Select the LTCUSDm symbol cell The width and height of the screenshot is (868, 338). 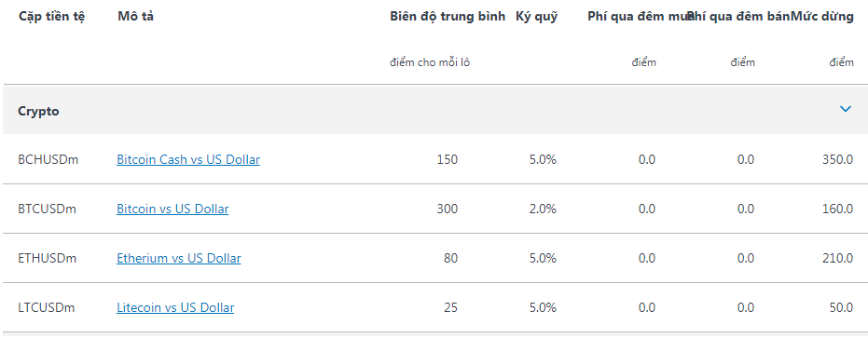coord(46,307)
